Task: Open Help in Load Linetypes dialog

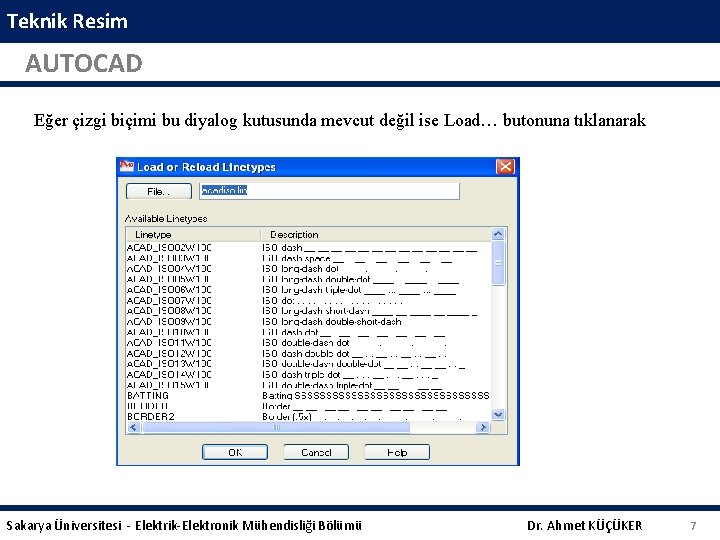Action: (x=397, y=452)
